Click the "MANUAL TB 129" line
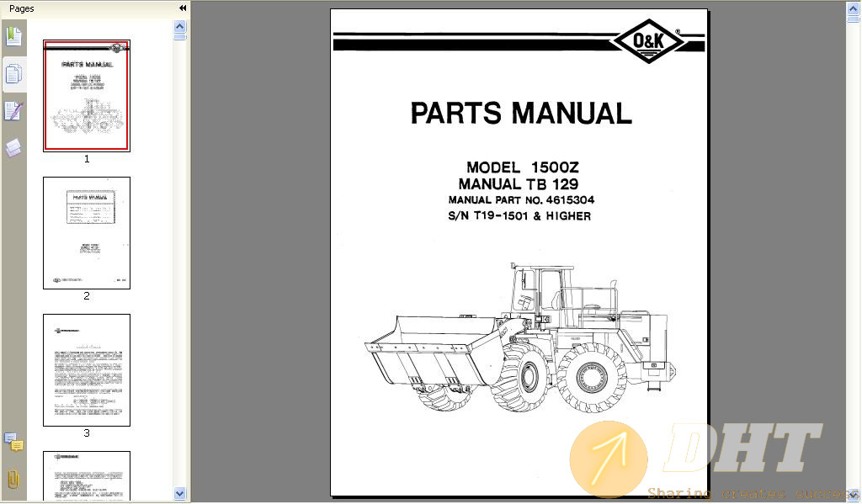Viewport: 862px width, 504px height. [x=519, y=184]
